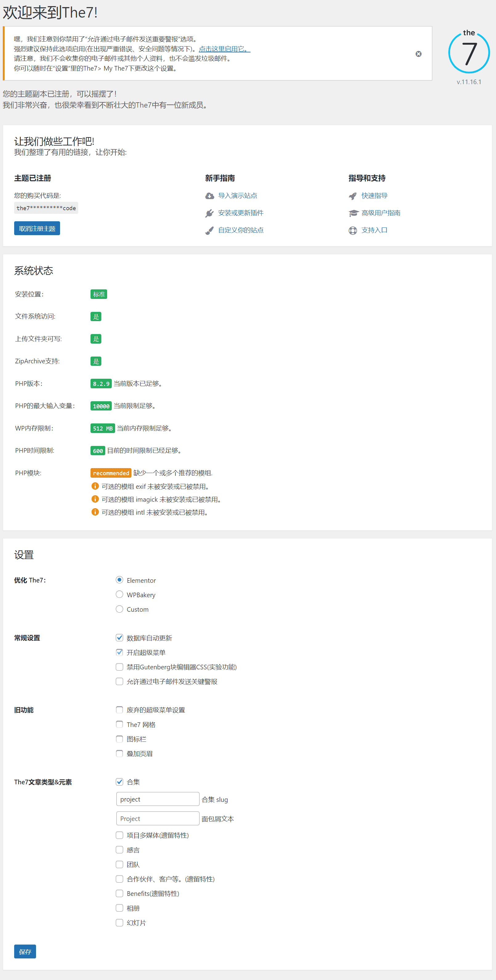Open the 快速指导 link
The image size is (496, 980).
point(374,196)
